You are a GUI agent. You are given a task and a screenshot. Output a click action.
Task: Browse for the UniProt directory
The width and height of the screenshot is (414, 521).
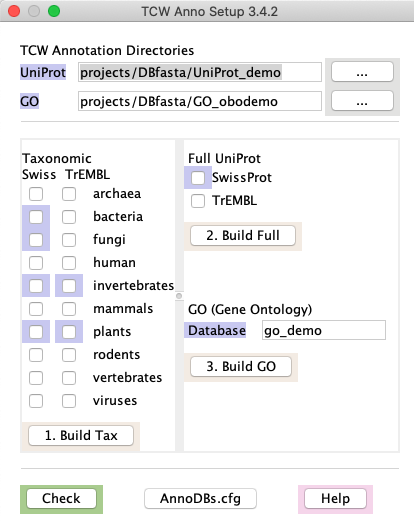coord(362,72)
